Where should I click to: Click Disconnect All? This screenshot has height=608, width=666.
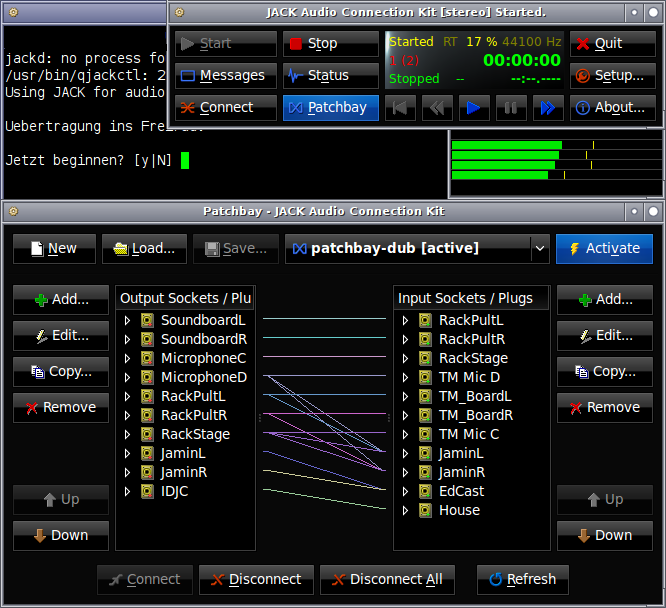click(x=387, y=580)
